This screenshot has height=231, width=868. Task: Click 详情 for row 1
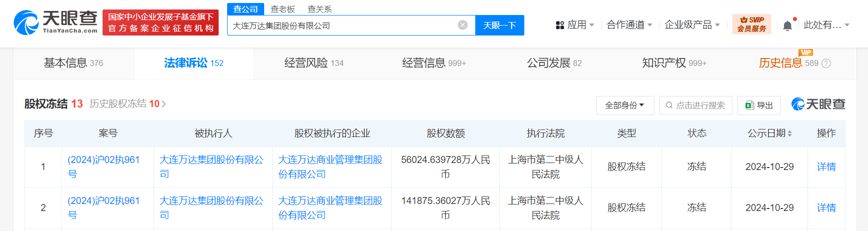click(826, 167)
